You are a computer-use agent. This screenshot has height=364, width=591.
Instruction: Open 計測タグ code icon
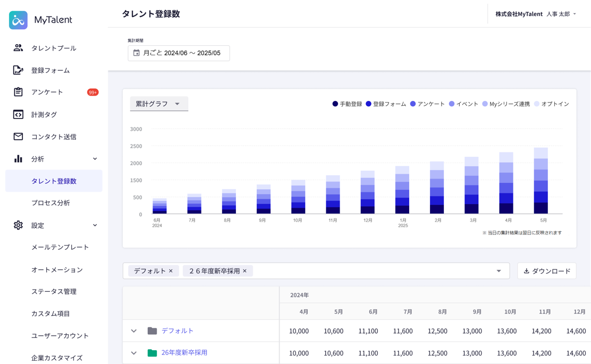[18, 114]
